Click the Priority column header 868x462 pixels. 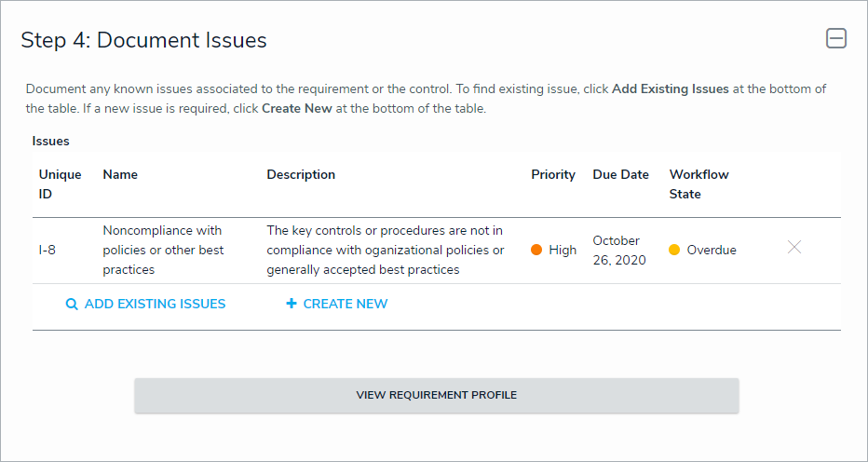(553, 174)
